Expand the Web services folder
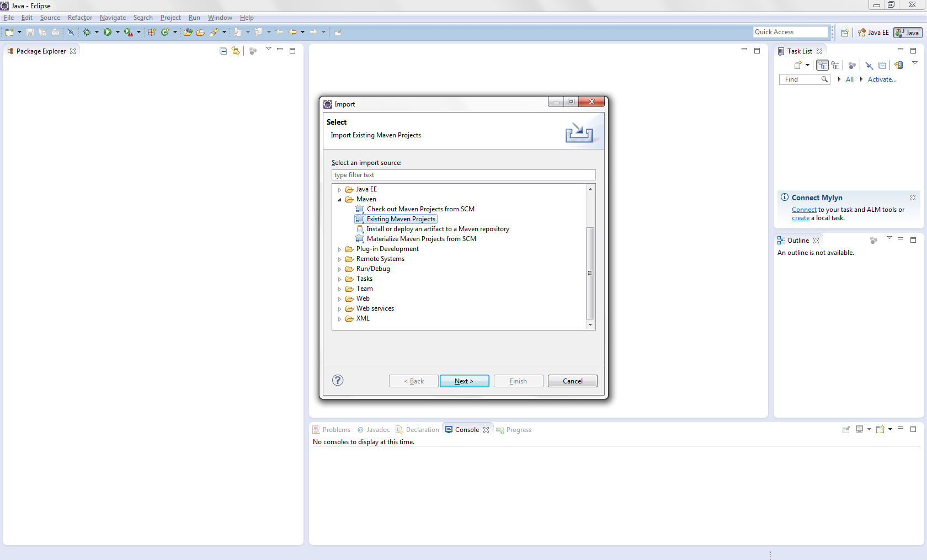927x560 pixels. (x=340, y=309)
